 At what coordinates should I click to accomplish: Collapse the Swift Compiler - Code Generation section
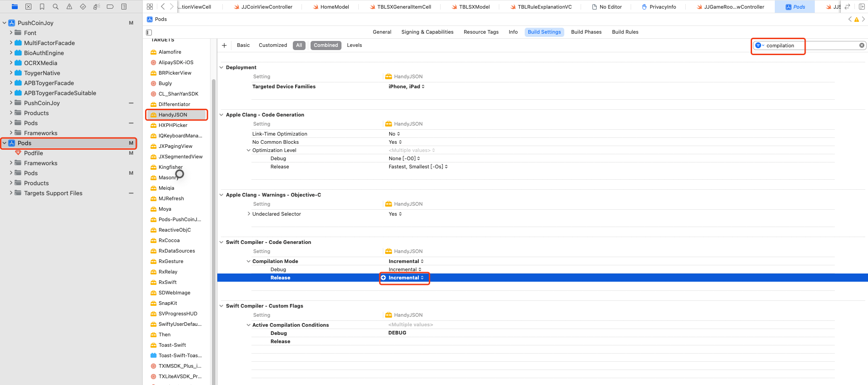pyautogui.click(x=221, y=243)
